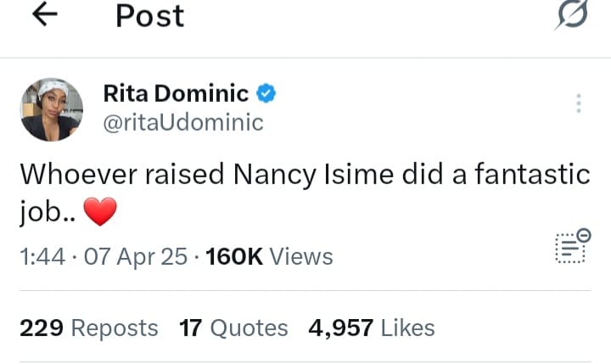
Task: Show the 4,957 Likes list
Action: 372,328
